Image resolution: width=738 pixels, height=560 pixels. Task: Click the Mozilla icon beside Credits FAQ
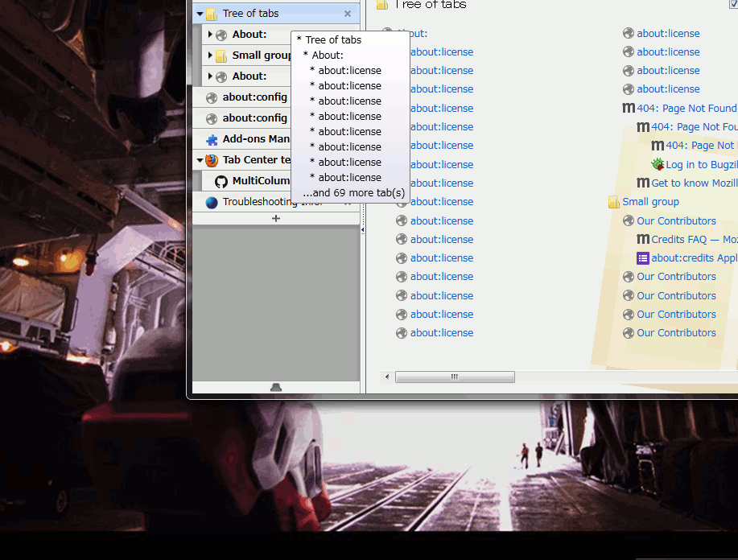(643, 239)
